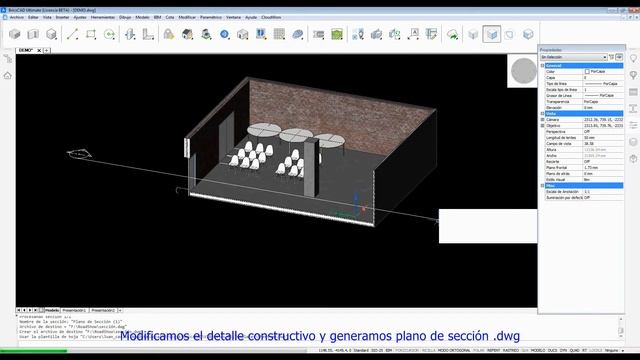This screenshot has width=640, height=360.
Task: Open the Herramientas menu
Action: coord(102,18)
